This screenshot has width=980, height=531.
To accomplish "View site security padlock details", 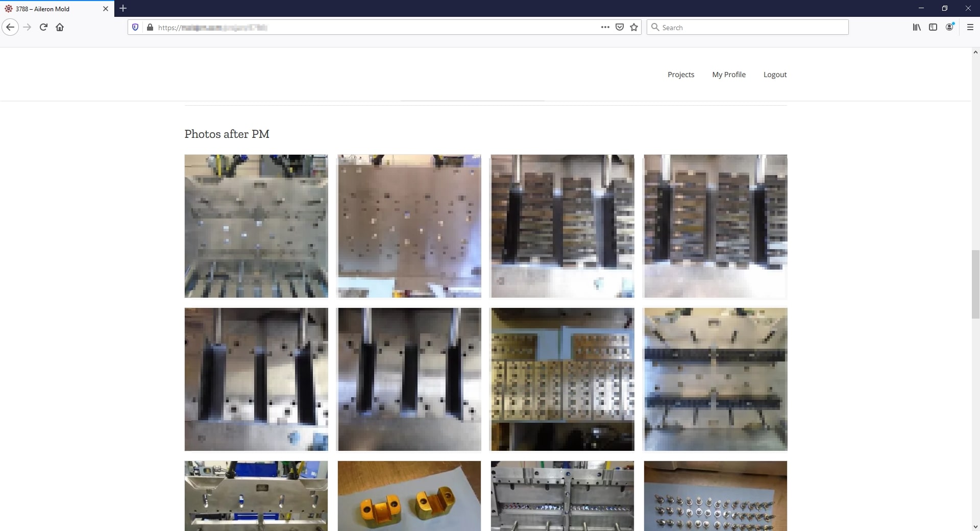I will pyautogui.click(x=150, y=27).
